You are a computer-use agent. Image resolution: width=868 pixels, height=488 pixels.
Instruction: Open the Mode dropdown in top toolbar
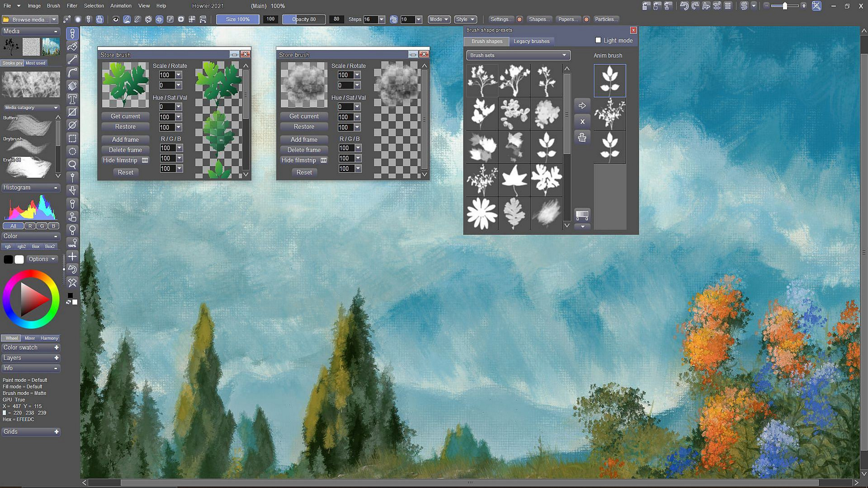(438, 19)
